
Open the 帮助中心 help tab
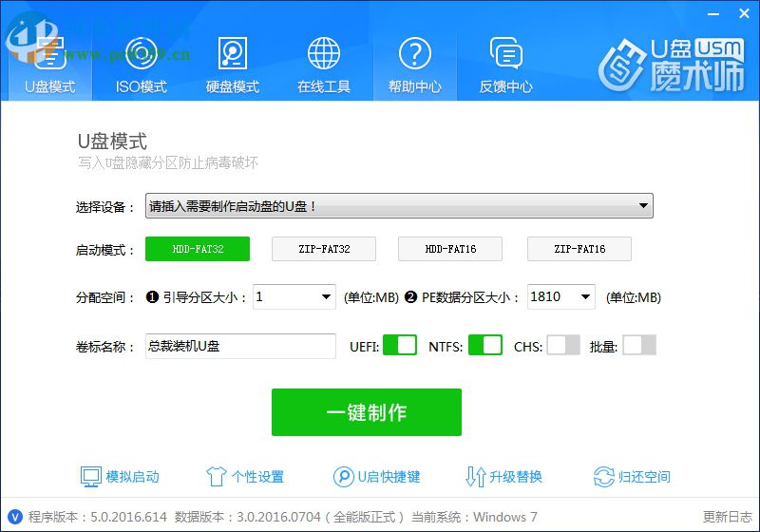point(415,65)
